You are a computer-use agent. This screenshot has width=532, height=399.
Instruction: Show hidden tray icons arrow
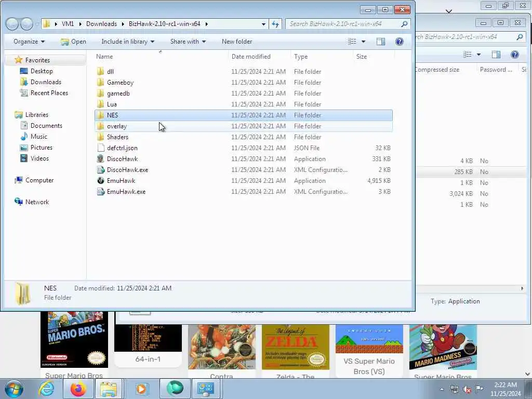[x=442, y=389]
